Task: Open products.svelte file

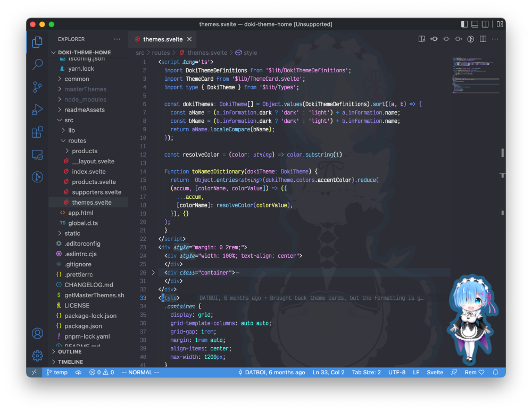Action: (x=88, y=182)
